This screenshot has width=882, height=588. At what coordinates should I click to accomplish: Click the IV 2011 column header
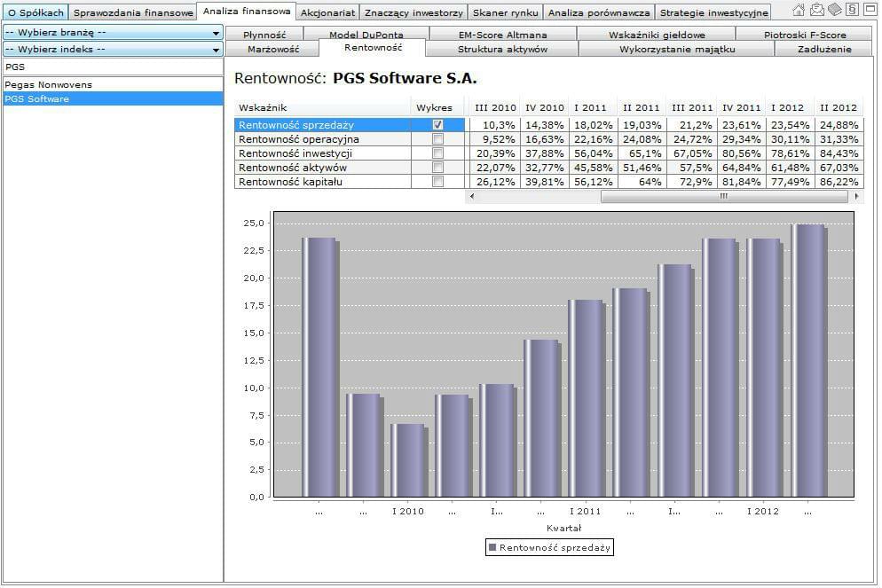point(742,107)
